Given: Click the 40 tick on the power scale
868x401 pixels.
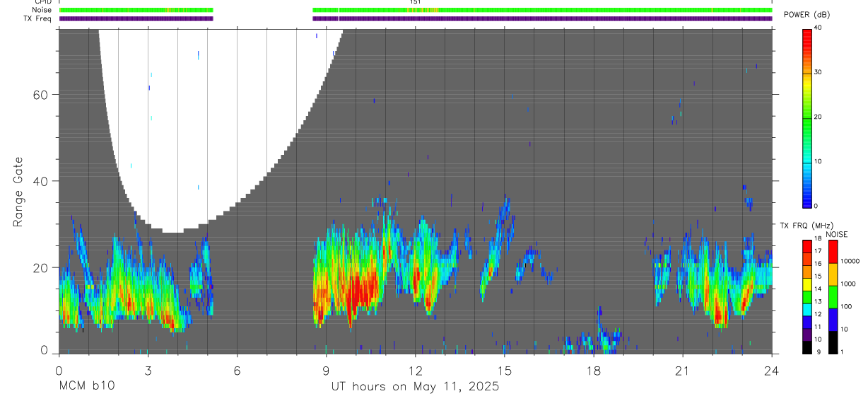Looking at the screenshot, I should (818, 28).
